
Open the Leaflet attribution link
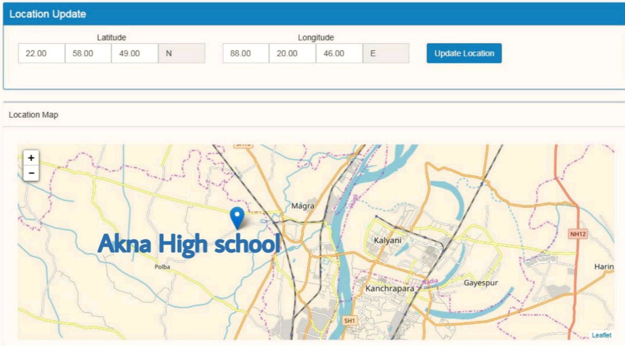pos(601,335)
